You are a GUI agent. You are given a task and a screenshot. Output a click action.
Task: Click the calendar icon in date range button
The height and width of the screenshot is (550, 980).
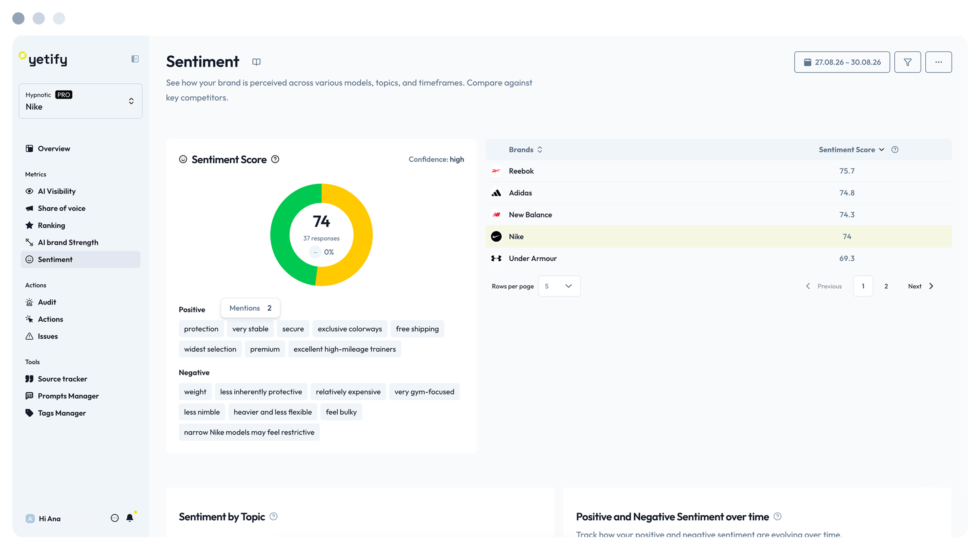(x=807, y=62)
